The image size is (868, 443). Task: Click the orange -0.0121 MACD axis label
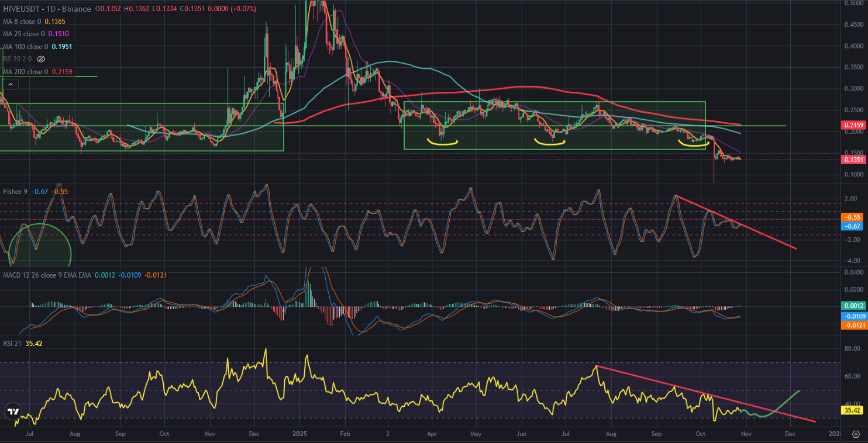(x=853, y=326)
